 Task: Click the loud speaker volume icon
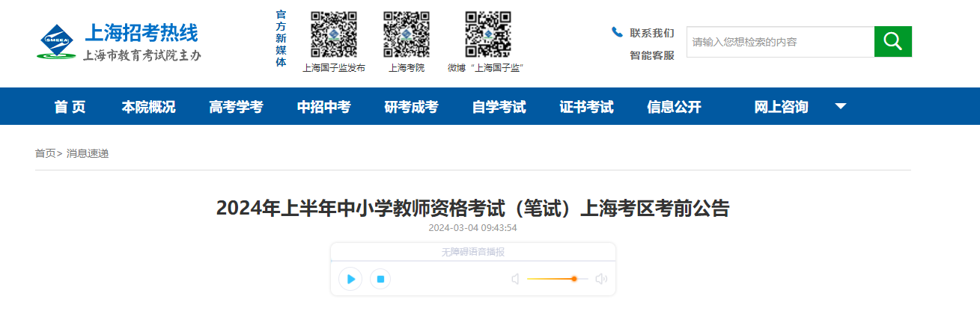tap(600, 279)
